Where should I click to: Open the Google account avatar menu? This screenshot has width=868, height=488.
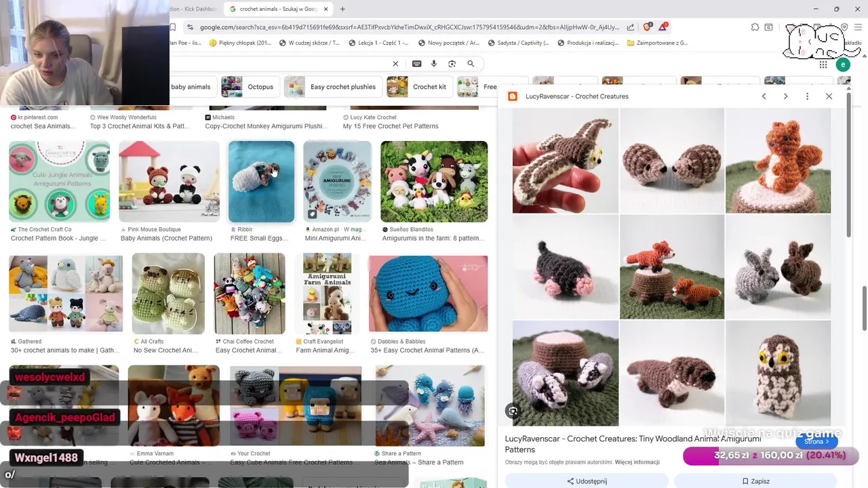pos(843,64)
